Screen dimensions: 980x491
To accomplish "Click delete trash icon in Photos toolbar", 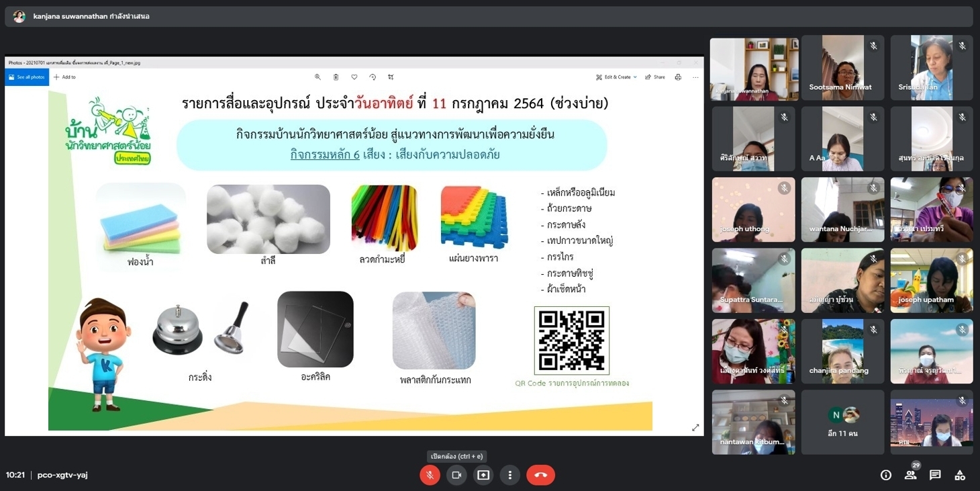I will coord(336,77).
